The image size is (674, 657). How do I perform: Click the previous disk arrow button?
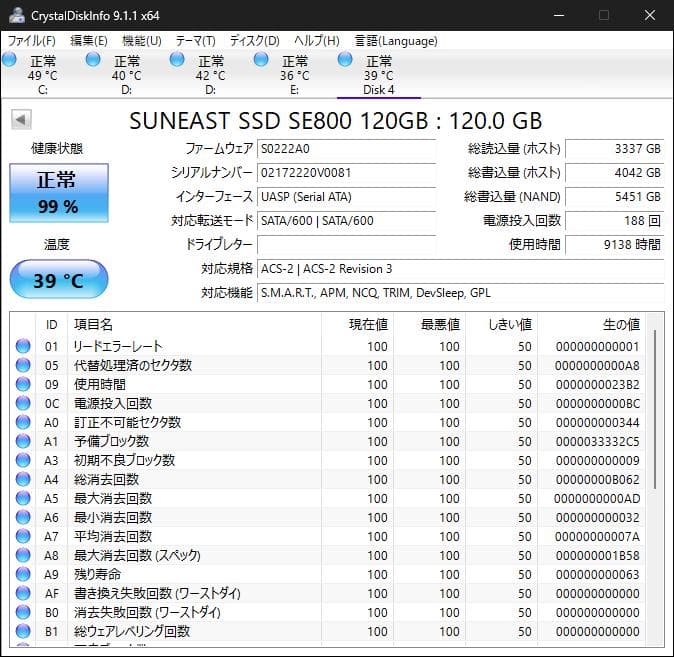point(20,120)
